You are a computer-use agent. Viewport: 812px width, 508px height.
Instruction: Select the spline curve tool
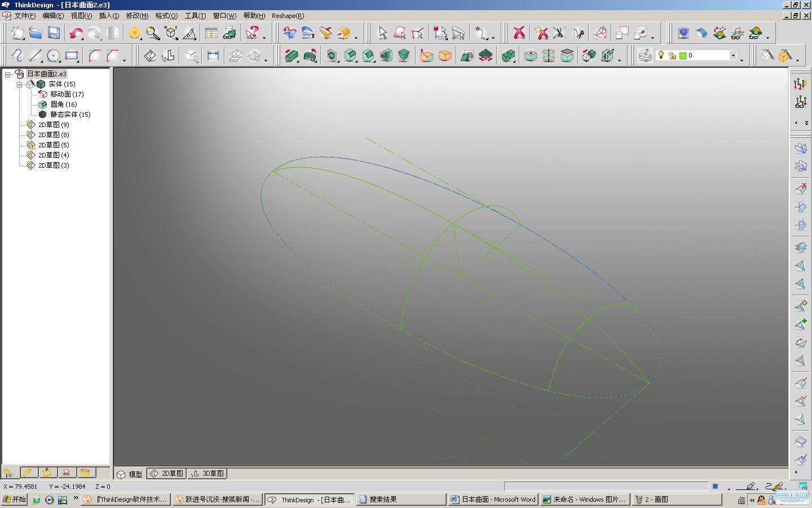pos(17,55)
